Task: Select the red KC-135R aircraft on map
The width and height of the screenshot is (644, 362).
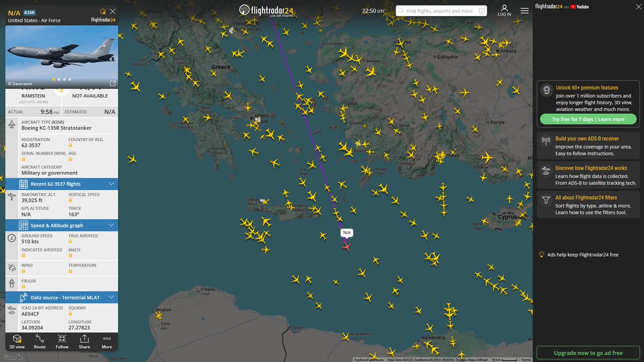Action: pos(347,246)
